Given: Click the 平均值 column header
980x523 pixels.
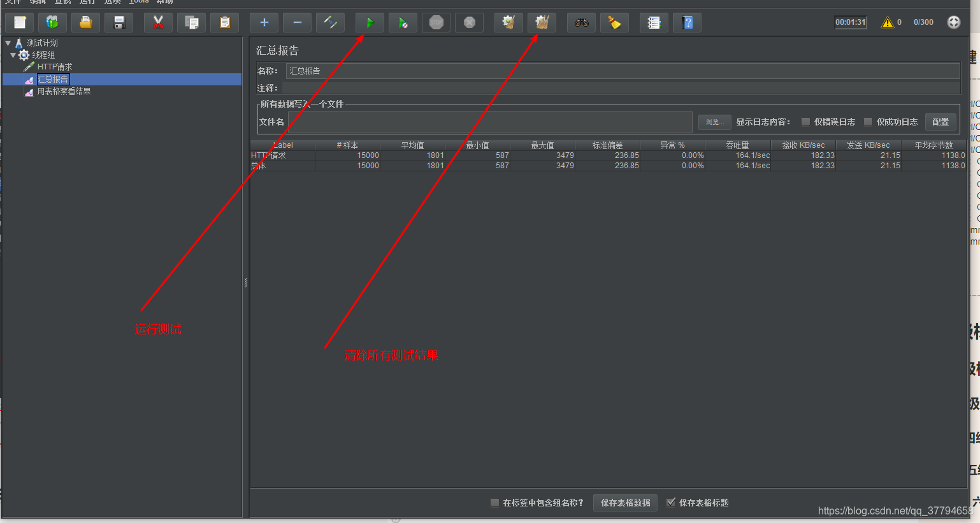Looking at the screenshot, I should pyautogui.click(x=413, y=145).
